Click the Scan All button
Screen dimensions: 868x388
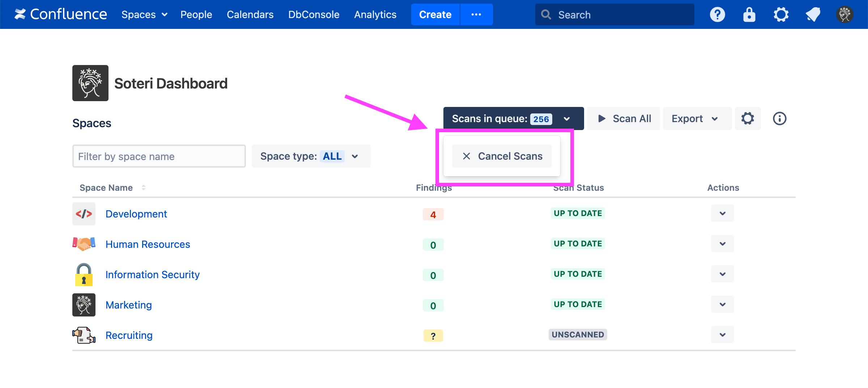point(624,118)
